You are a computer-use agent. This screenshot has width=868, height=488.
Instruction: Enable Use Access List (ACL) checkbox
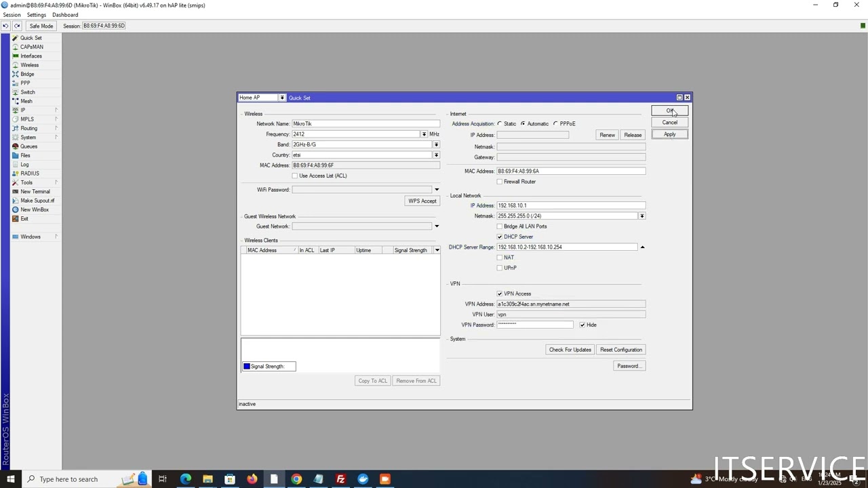(295, 176)
